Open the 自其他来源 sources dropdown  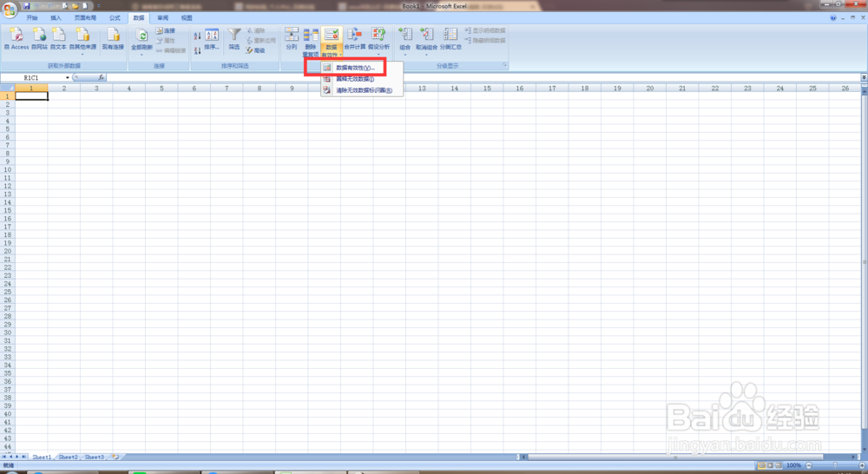(x=82, y=42)
